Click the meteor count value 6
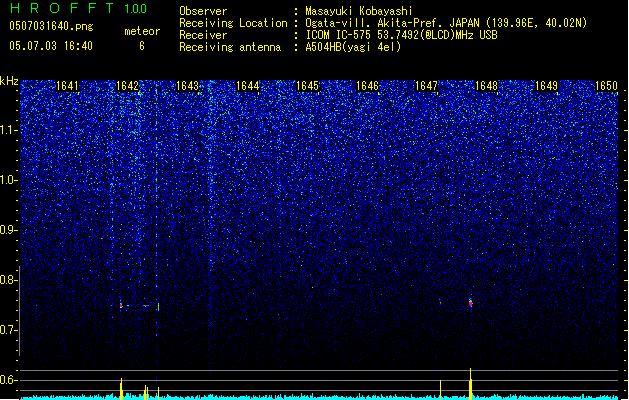Image resolution: width=629 pixels, height=400 pixels. point(142,46)
